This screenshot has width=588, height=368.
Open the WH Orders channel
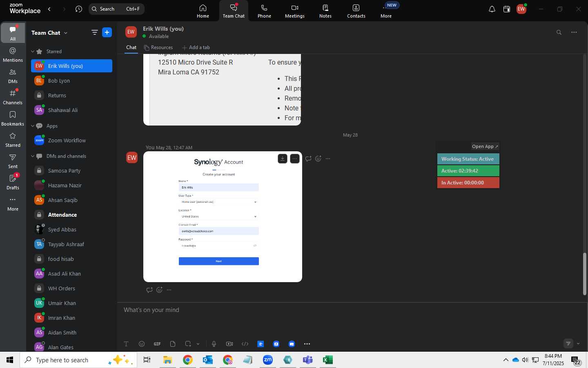71,288
